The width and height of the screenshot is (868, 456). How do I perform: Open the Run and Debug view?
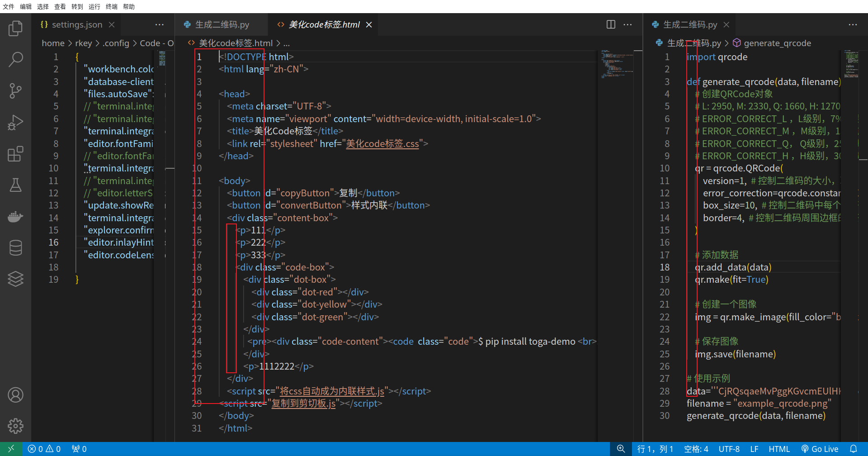pos(15,123)
